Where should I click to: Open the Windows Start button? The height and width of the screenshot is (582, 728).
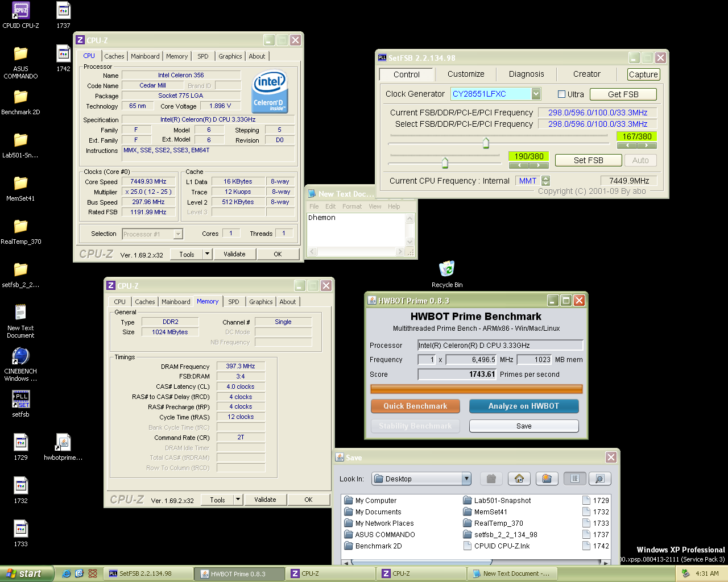pyautogui.click(x=27, y=573)
